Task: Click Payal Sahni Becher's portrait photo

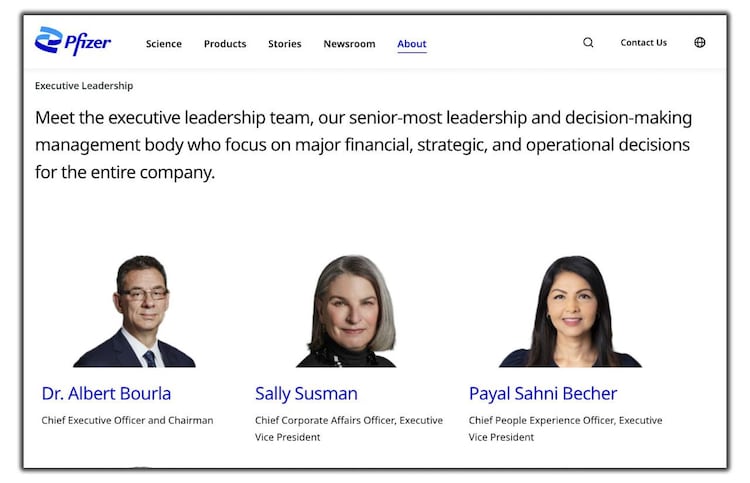Action: coord(570,311)
